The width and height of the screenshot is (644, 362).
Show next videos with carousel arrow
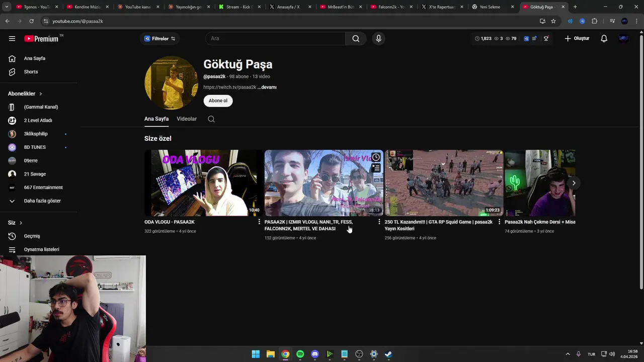tap(574, 183)
